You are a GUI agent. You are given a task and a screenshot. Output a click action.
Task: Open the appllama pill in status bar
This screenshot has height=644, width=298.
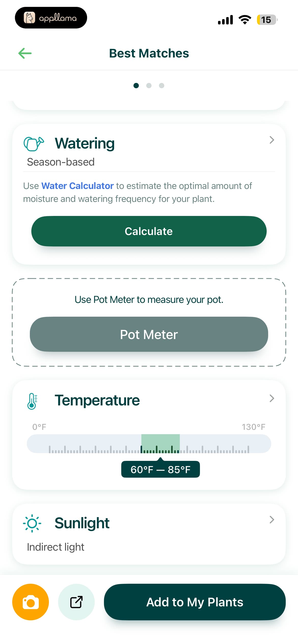[x=51, y=18]
